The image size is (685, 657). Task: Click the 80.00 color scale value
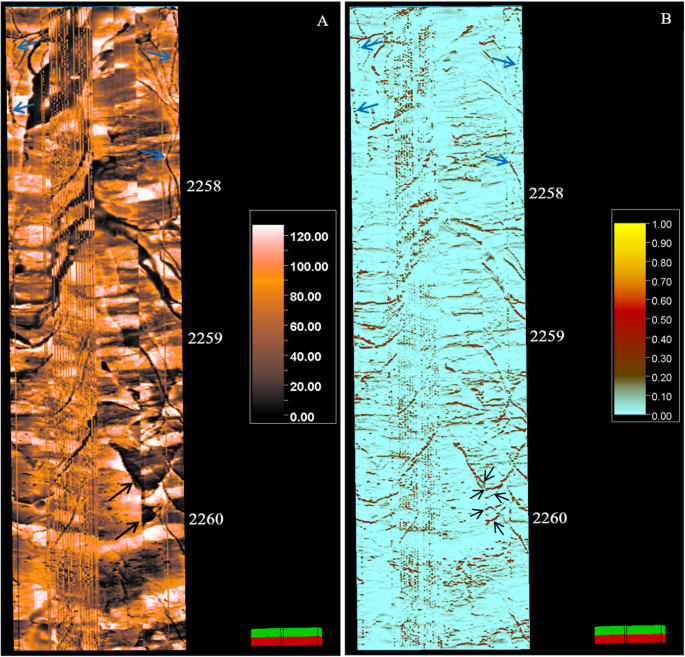click(305, 297)
